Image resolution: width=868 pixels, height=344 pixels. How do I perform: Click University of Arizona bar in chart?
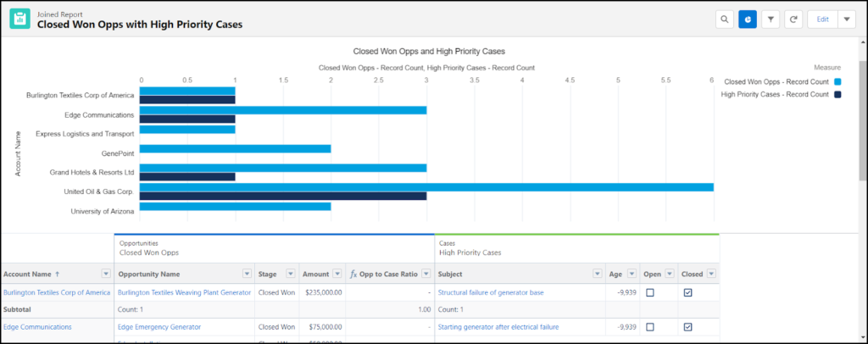tap(236, 206)
